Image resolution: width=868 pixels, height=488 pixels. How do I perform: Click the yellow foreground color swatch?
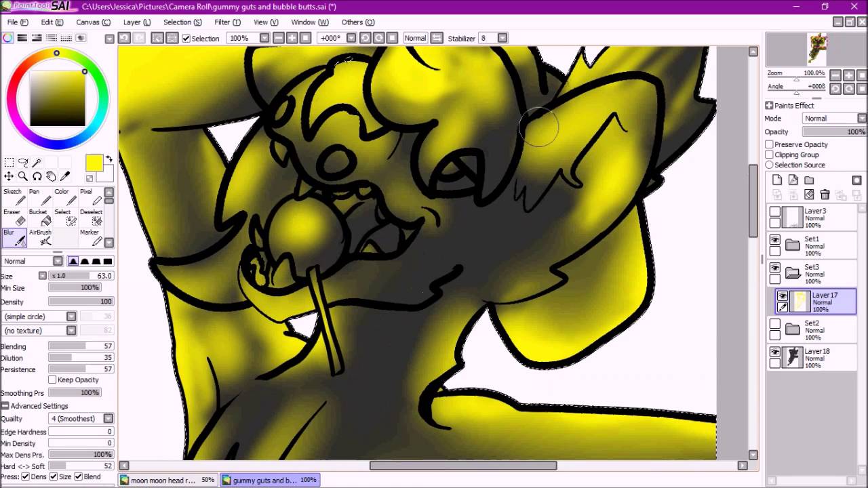pyautogui.click(x=94, y=163)
